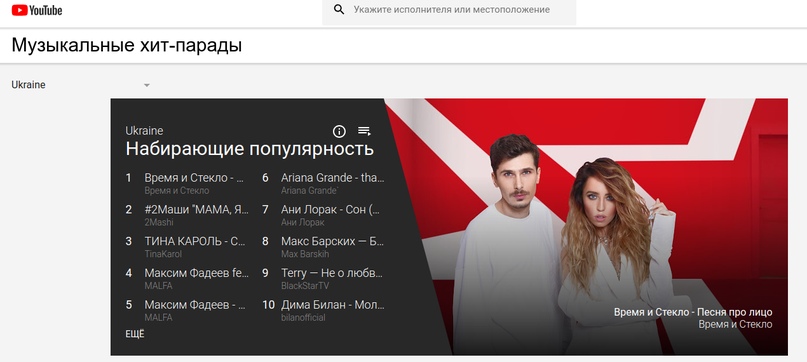807x362 pixels.
Task: Expand the Ukraine country dropdown arrow
Action: (x=147, y=85)
